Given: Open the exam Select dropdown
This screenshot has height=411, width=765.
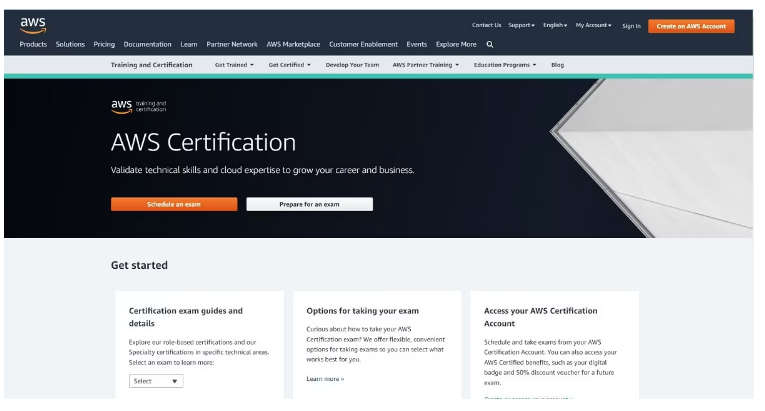Looking at the screenshot, I should [156, 381].
